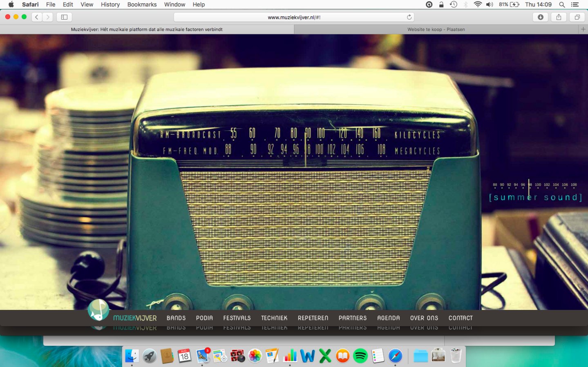The height and width of the screenshot is (367, 588).
Task: Show the Safari sidebar
Action: [x=64, y=17]
